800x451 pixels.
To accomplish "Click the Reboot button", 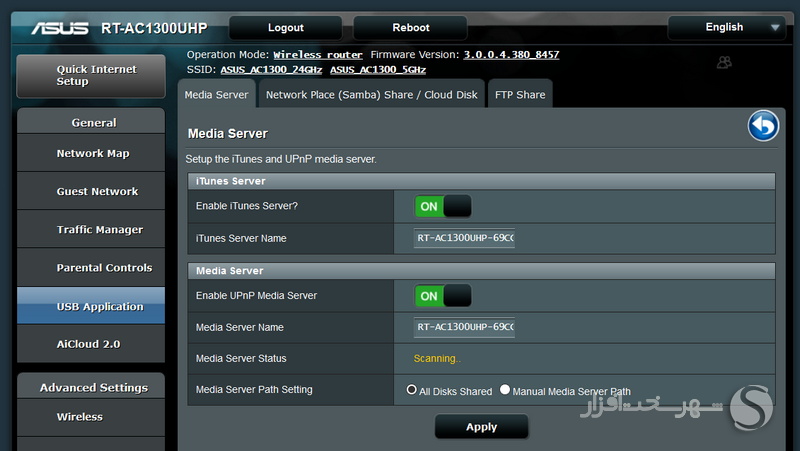I will click(x=411, y=28).
